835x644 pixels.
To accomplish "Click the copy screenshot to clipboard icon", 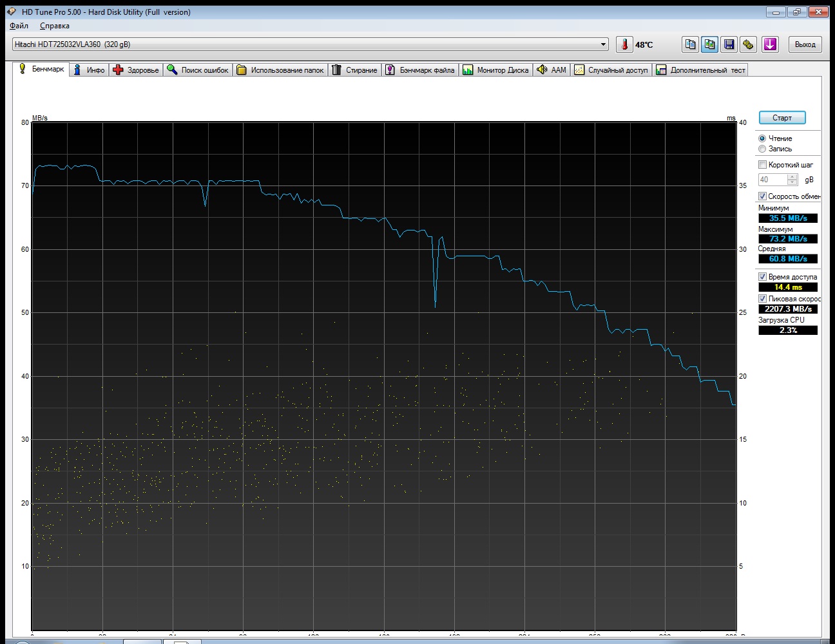I will coord(710,44).
